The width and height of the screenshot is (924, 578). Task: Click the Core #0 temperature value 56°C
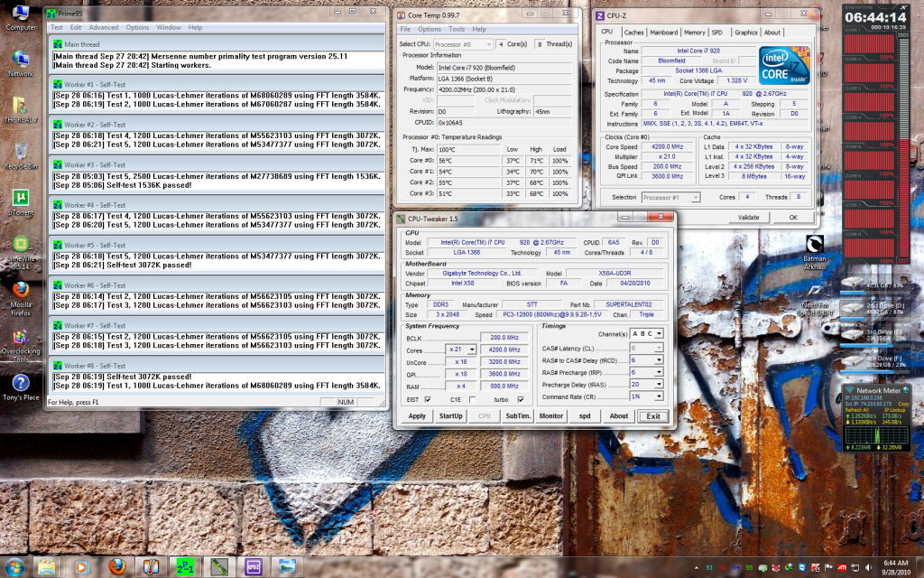[x=468, y=161]
